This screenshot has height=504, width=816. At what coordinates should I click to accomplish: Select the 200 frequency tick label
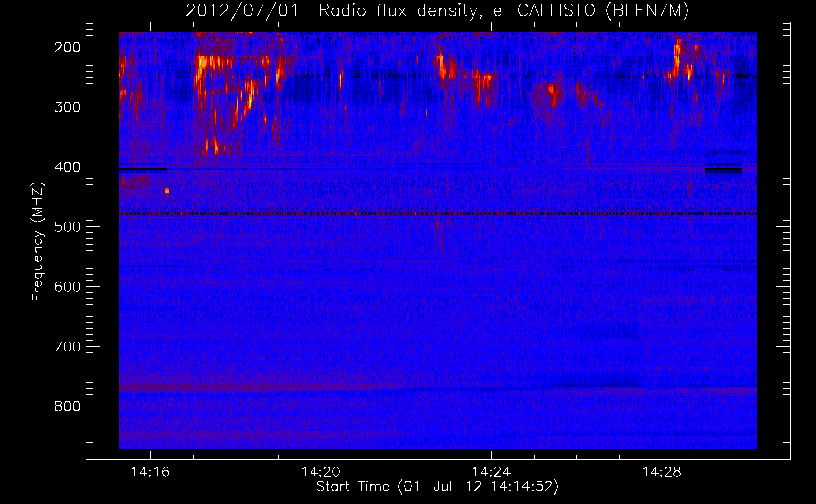(x=67, y=47)
